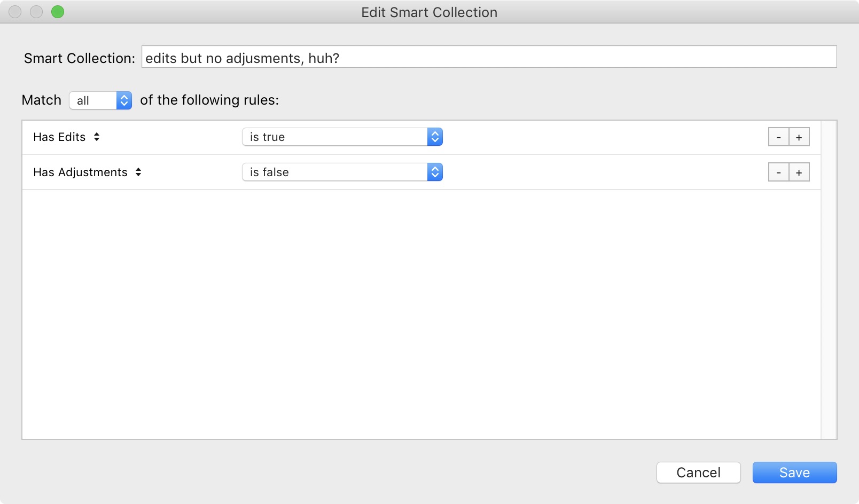
Task: Expand the "is true" value dropdown
Action: [x=342, y=137]
